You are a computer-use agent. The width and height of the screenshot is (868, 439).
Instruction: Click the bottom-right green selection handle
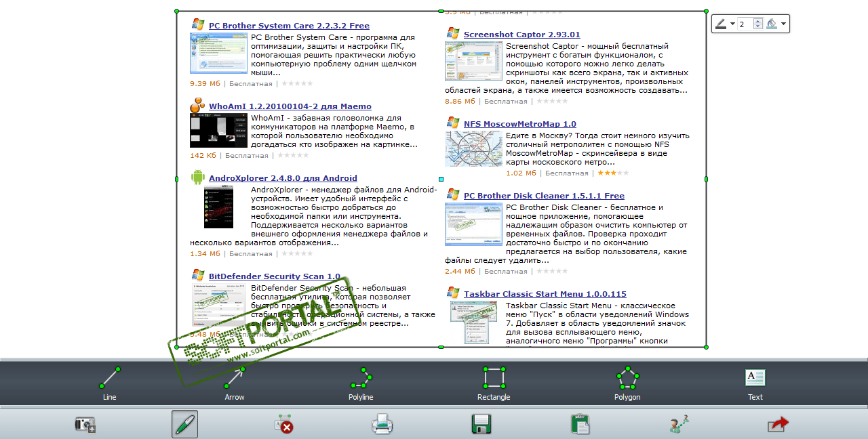point(706,347)
